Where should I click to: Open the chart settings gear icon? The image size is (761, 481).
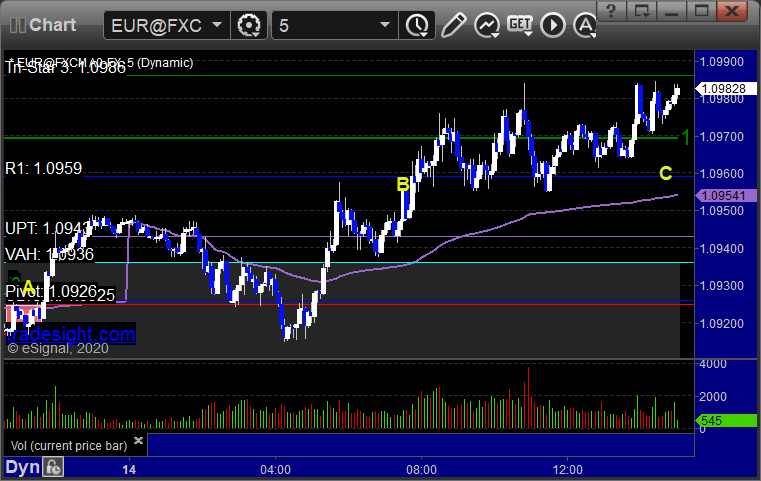[x=248, y=25]
